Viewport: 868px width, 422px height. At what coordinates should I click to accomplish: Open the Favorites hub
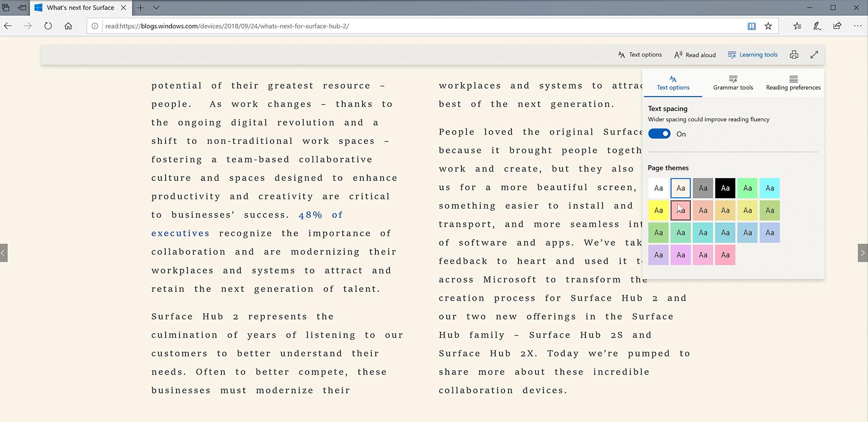point(797,26)
